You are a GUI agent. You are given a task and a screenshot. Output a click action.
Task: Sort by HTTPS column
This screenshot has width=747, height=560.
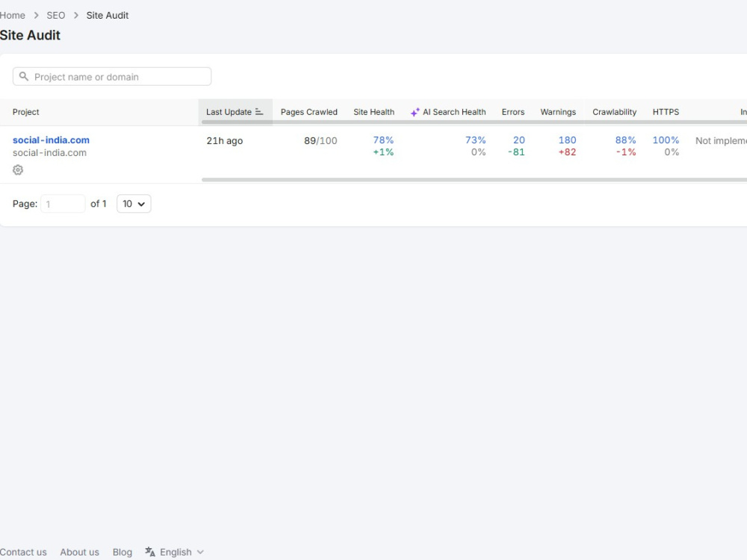tap(666, 112)
